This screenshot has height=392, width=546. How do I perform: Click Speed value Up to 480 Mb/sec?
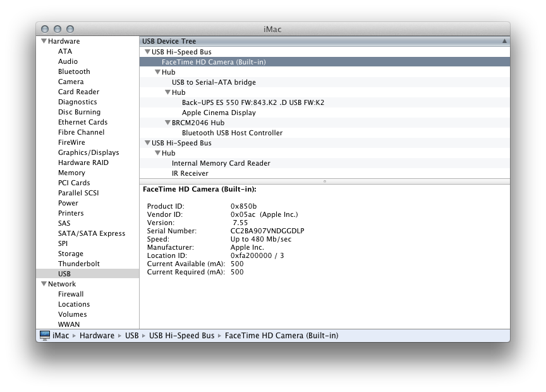click(x=261, y=239)
